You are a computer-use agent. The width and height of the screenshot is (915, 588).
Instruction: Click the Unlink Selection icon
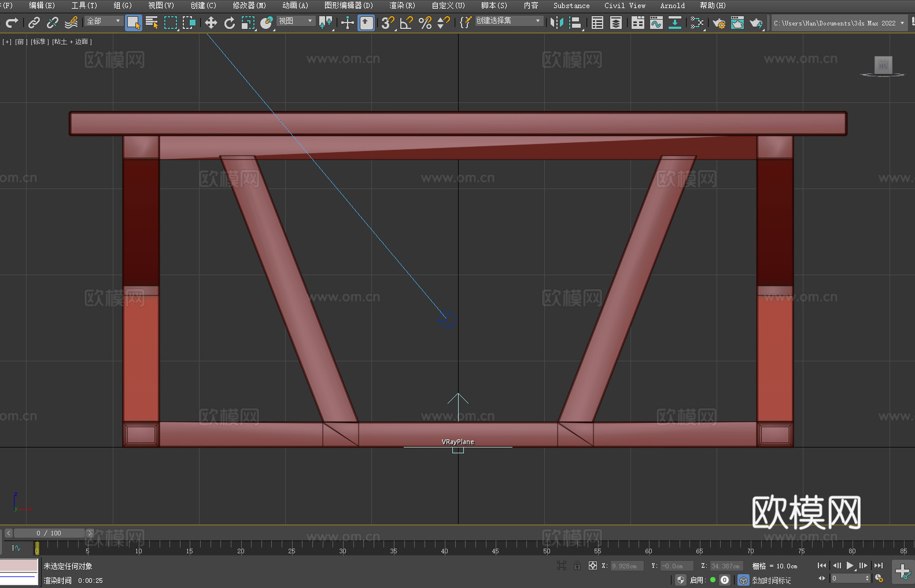tap(53, 23)
